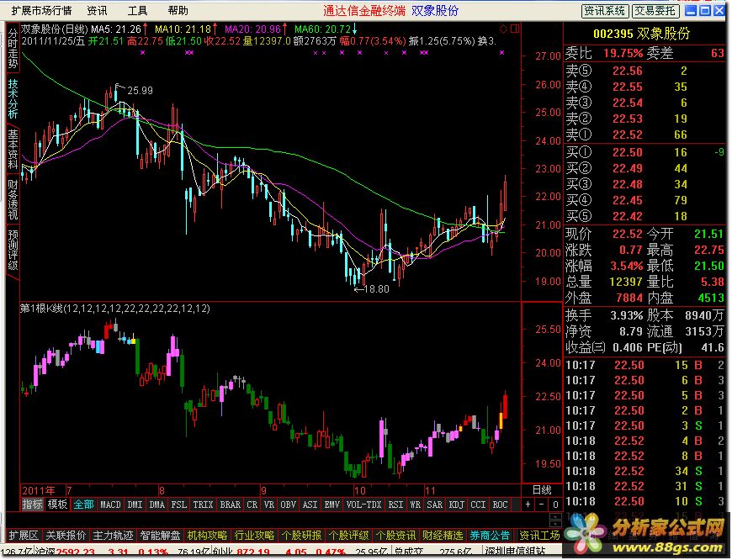
Task: Apply the FSL indicator
Action: click(179, 505)
